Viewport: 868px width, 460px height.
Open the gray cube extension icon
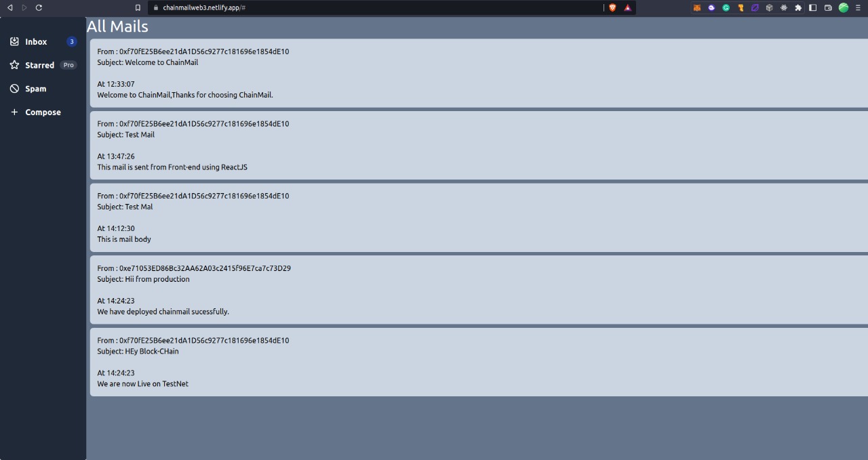click(769, 7)
